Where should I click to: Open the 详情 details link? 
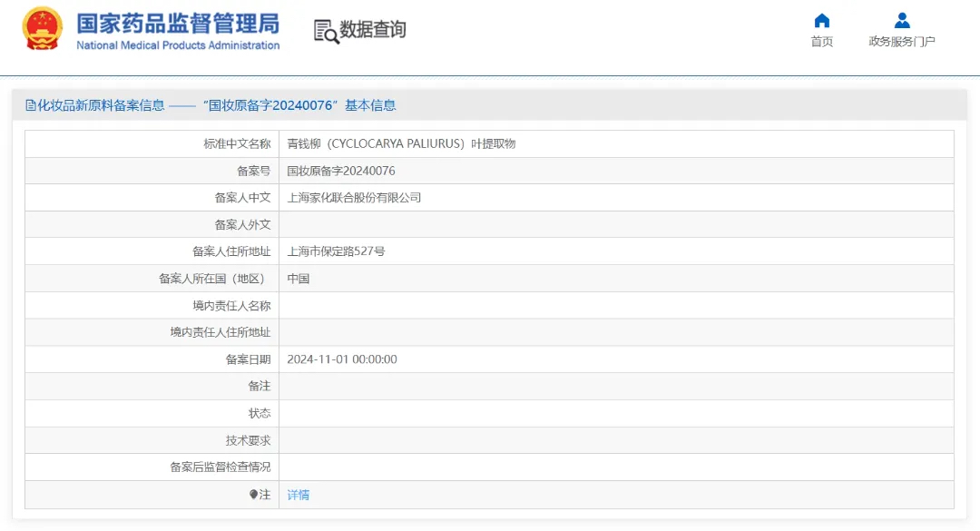pyautogui.click(x=299, y=495)
